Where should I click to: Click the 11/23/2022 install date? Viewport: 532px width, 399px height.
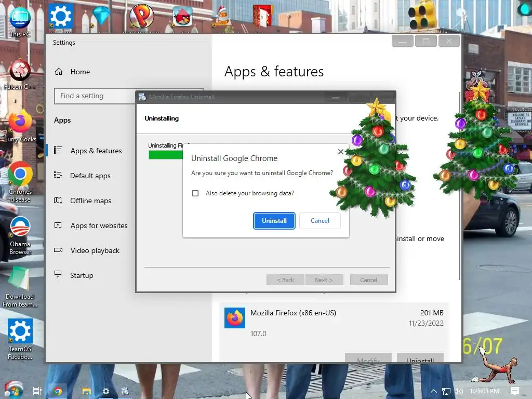pyautogui.click(x=426, y=323)
